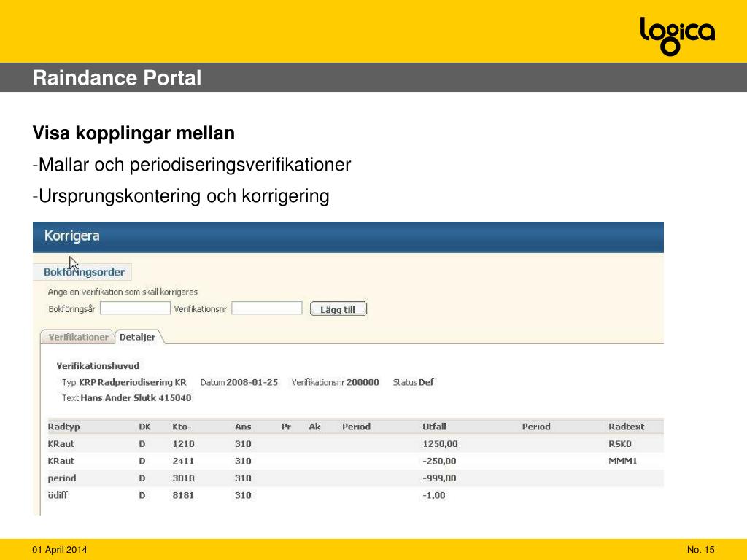The width and height of the screenshot is (747, 560).
Task: Select the Detaljer tab
Action: (138, 337)
